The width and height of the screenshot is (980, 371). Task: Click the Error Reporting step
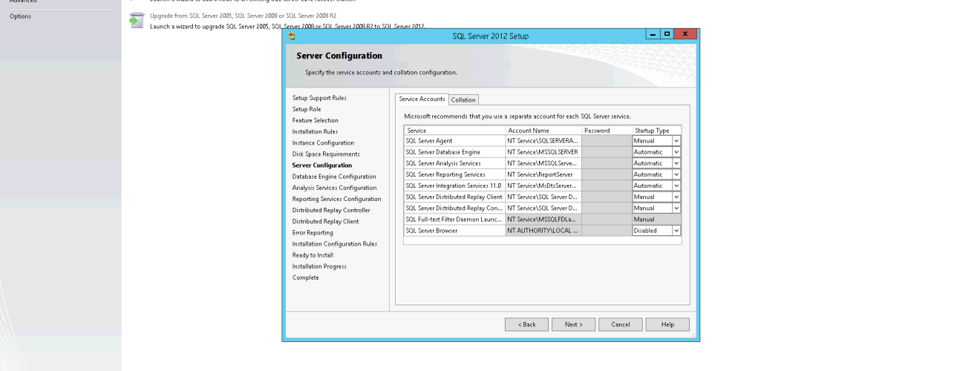pyautogui.click(x=313, y=232)
